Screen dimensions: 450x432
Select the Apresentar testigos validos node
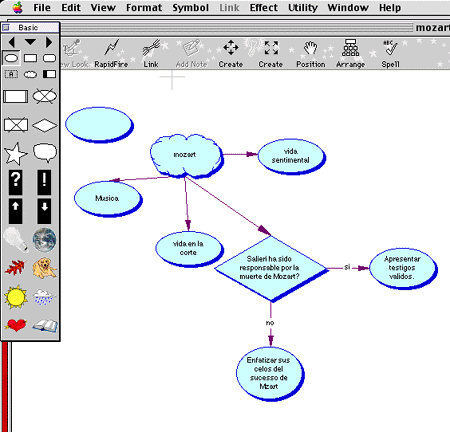click(x=403, y=268)
